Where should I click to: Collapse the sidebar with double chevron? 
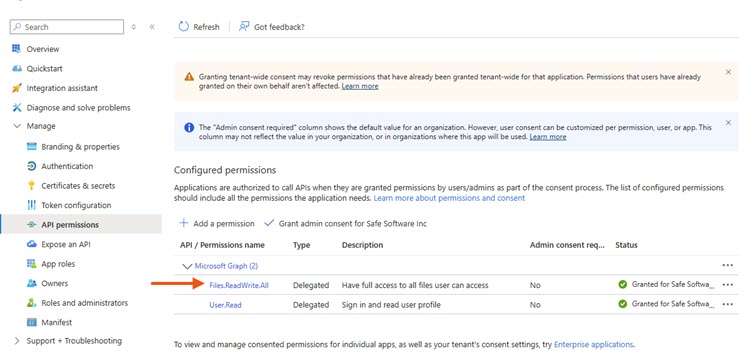coord(152,27)
